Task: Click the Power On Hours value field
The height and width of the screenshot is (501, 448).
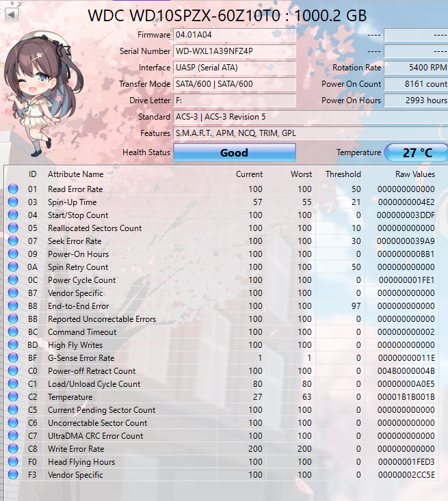Action: (416, 100)
